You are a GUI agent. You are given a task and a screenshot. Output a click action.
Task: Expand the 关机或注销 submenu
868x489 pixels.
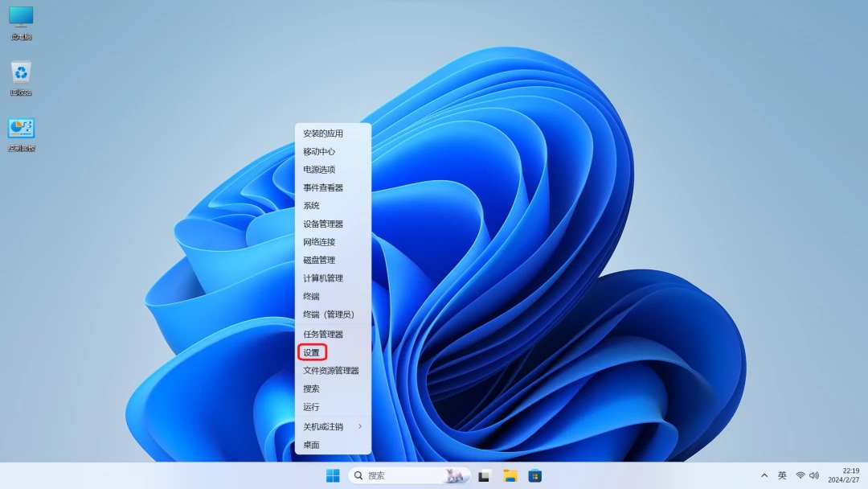click(333, 426)
